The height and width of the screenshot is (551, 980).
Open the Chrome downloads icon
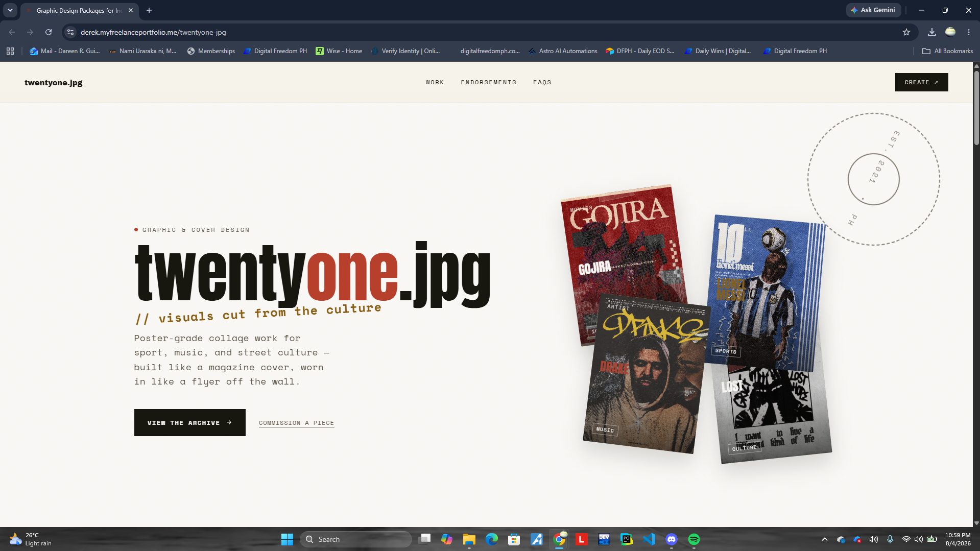coord(932,32)
